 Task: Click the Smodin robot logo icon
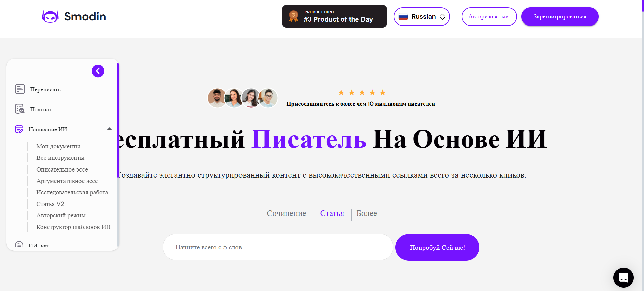point(50,16)
